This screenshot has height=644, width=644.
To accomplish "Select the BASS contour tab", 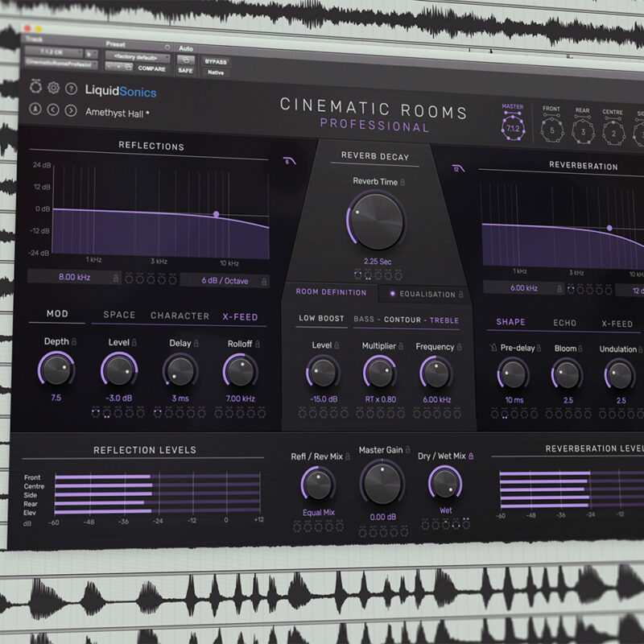I will coord(364,319).
